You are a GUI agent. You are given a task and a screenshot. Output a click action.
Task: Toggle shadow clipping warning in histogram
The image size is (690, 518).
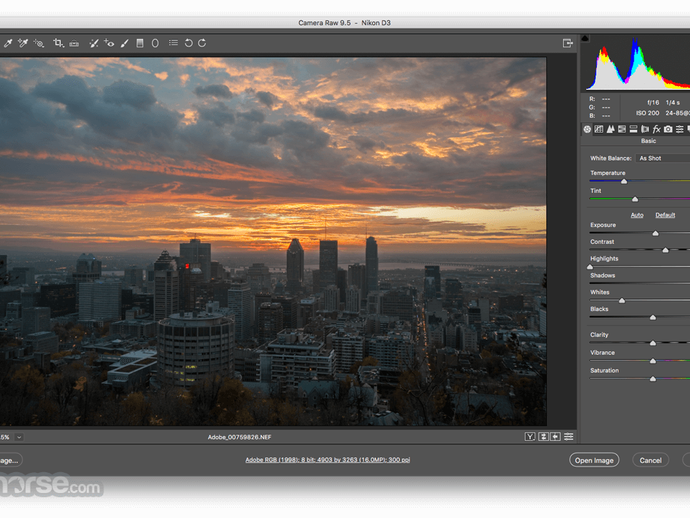point(585,39)
